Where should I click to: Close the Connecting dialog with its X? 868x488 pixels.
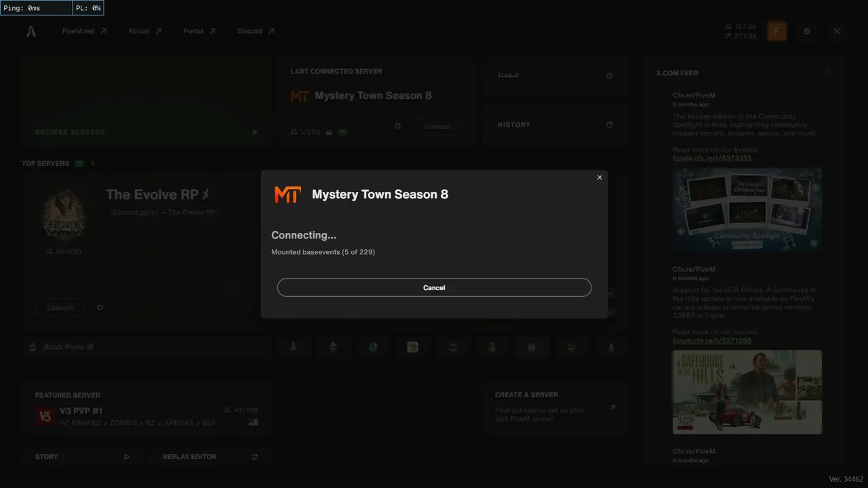pyautogui.click(x=599, y=178)
